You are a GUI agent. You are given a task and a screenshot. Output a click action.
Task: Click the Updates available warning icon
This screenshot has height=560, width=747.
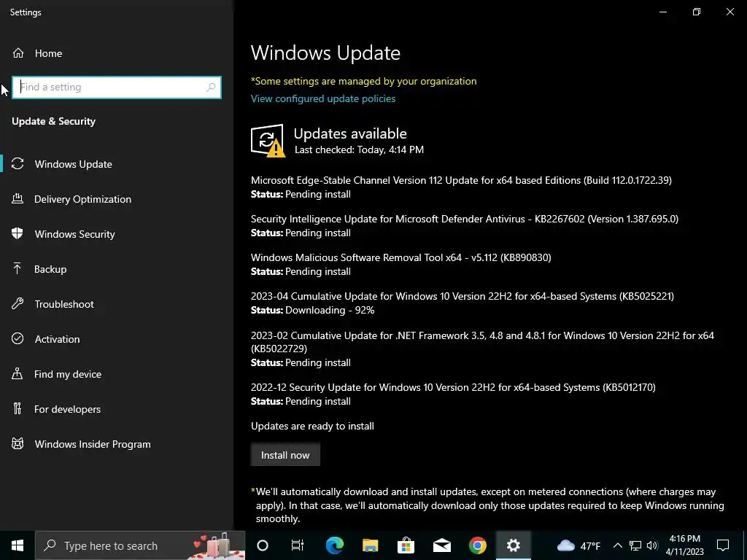click(x=268, y=141)
